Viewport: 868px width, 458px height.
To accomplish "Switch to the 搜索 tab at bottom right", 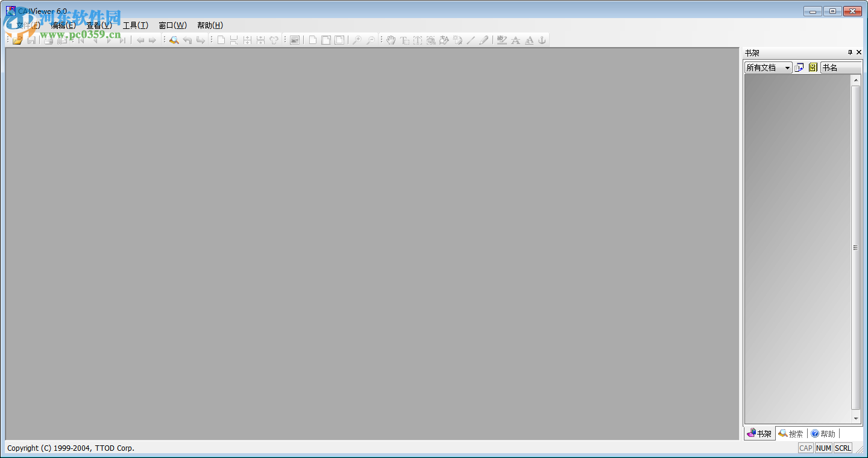I will pyautogui.click(x=791, y=433).
